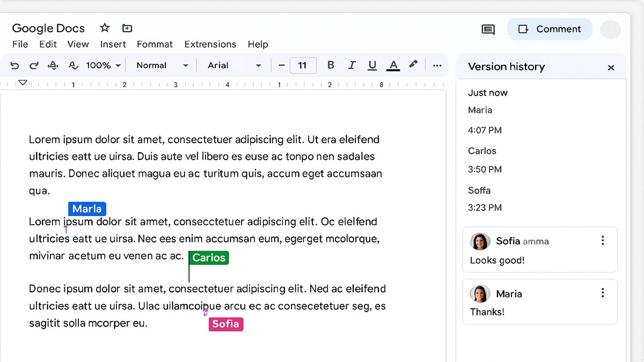Open the options menu on Maria's comment

point(603,293)
